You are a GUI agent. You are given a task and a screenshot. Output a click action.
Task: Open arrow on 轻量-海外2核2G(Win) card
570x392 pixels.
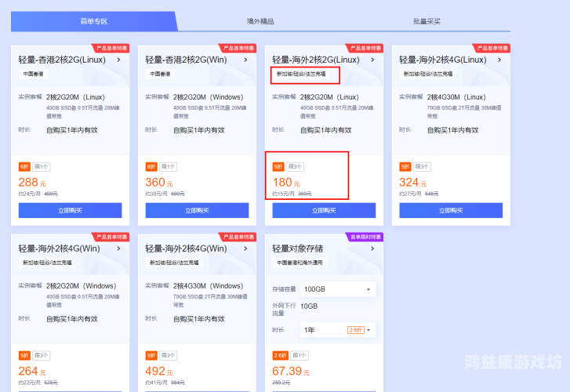(118, 249)
